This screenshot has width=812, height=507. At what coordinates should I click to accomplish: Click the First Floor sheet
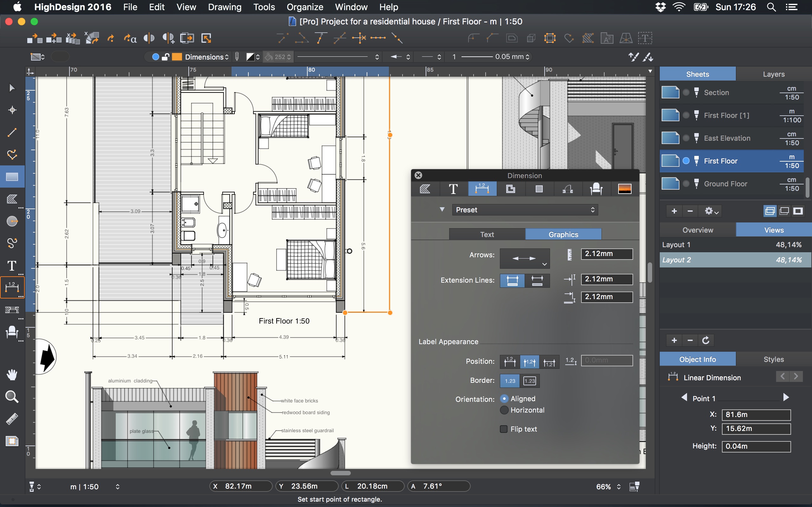click(721, 160)
